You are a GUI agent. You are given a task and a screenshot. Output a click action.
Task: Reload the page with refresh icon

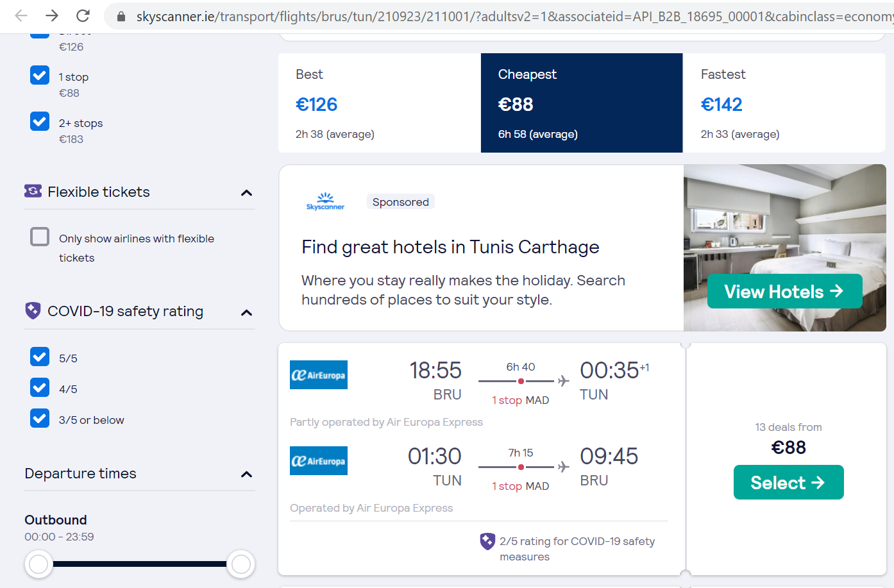coord(83,15)
